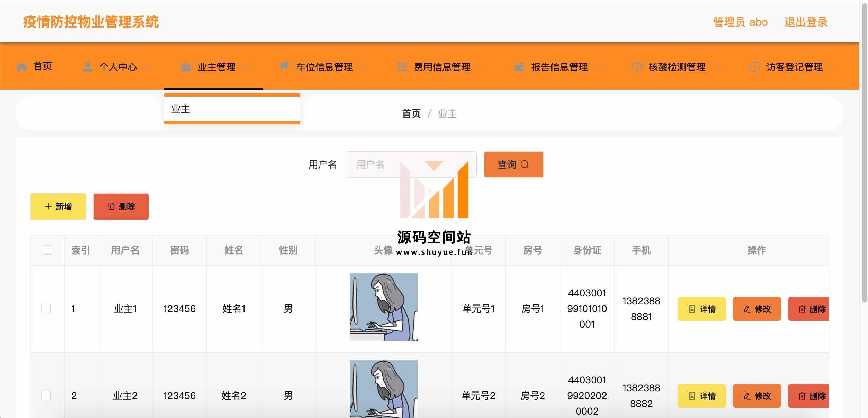Screen dimensions: 868x418
Task: Open the 核酸检测管理 menu label
Action: pyautogui.click(x=677, y=67)
